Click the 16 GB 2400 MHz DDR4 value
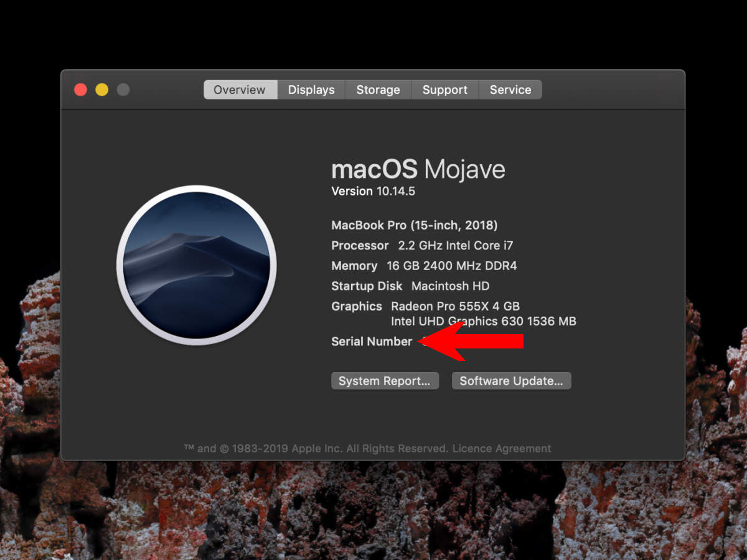The image size is (747, 560). tap(452, 266)
